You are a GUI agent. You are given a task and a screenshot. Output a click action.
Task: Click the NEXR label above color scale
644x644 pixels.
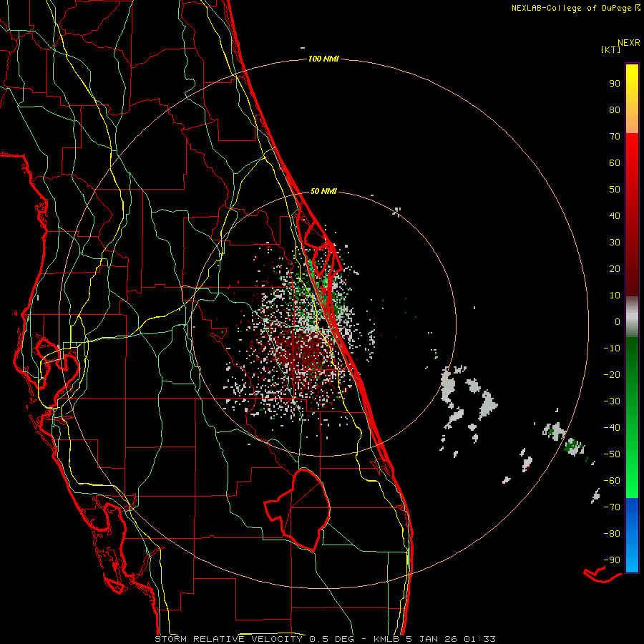(x=629, y=43)
